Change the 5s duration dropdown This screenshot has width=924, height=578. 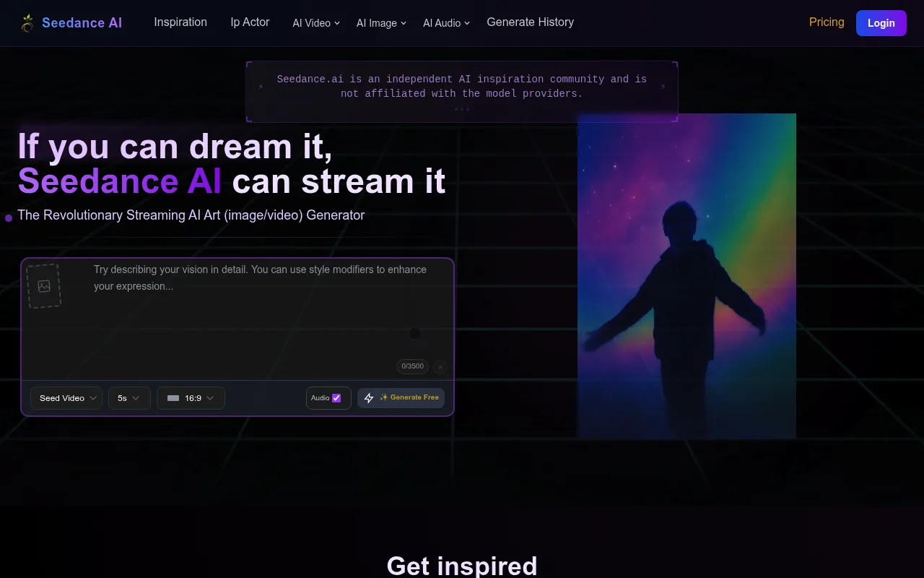pyautogui.click(x=129, y=398)
